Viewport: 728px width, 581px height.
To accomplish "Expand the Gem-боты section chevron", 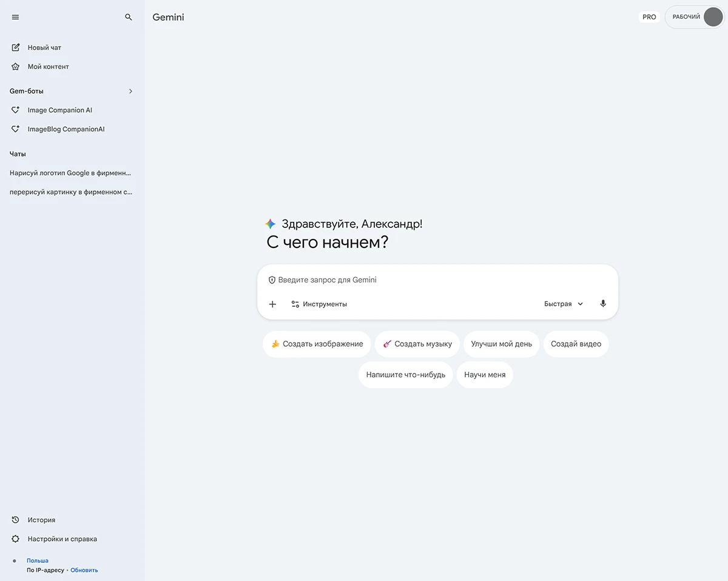I will point(130,91).
